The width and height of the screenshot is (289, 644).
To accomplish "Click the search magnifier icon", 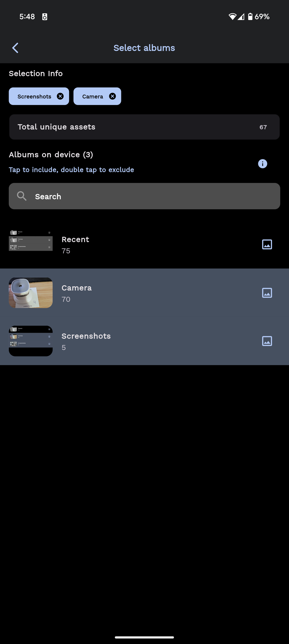I will pos(22,196).
